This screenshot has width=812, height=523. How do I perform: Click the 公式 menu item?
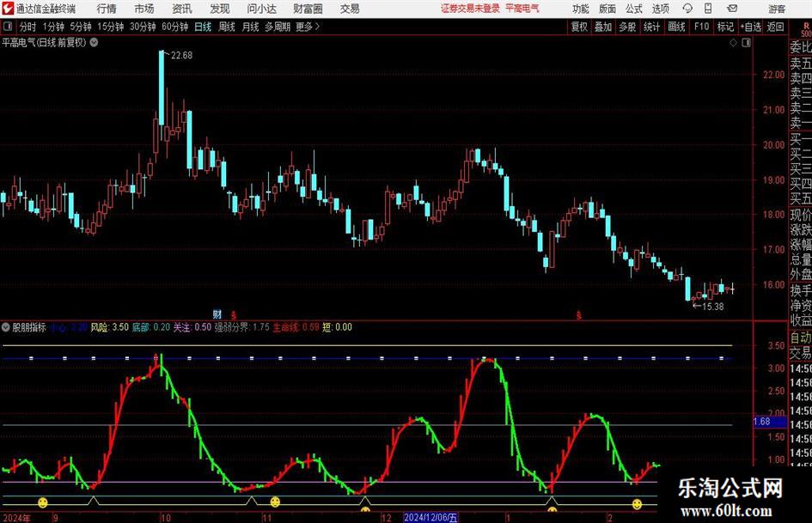633,9
